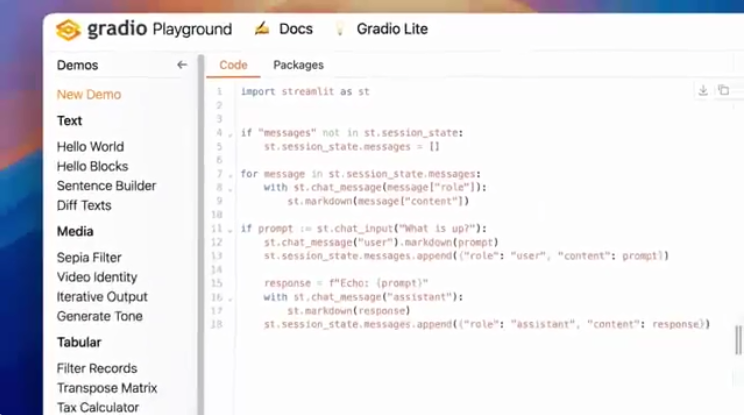This screenshot has width=745, height=415.
Task: Open the Docs link
Action: tap(296, 29)
